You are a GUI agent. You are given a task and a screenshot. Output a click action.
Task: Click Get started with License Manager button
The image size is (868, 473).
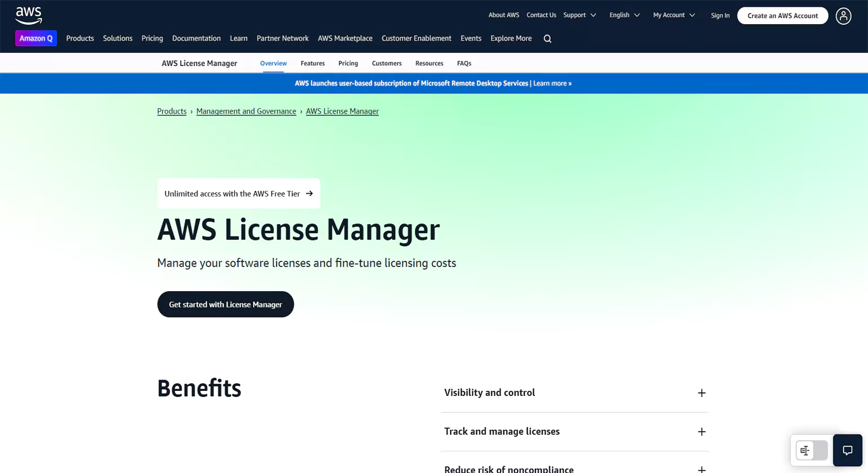coord(225,305)
